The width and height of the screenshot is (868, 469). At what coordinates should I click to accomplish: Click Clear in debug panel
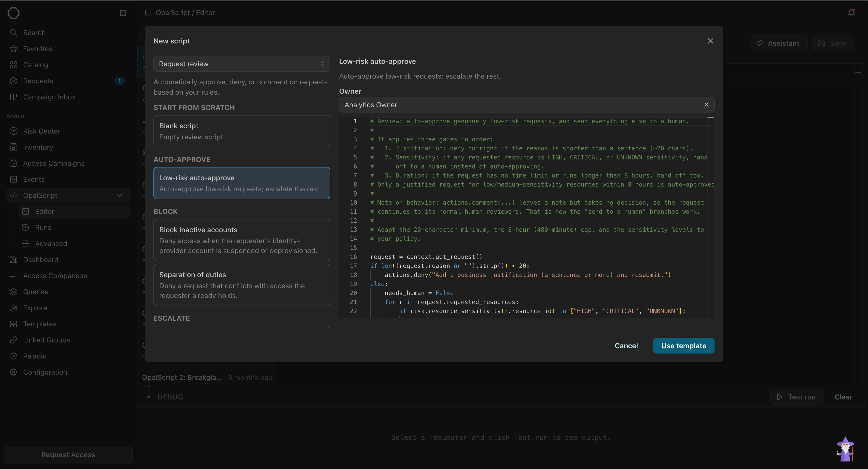(x=843, y=397)
